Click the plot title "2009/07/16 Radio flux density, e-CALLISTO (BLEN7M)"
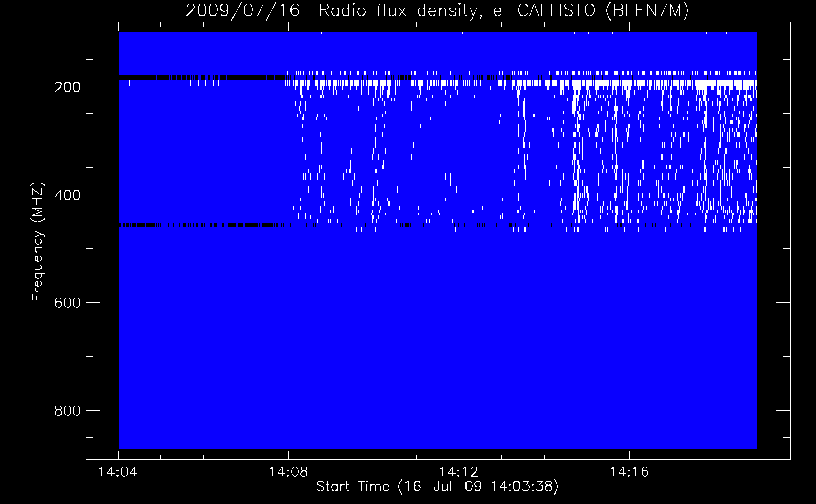This screenshot has width=816, height=504. [x=437, y=10]
